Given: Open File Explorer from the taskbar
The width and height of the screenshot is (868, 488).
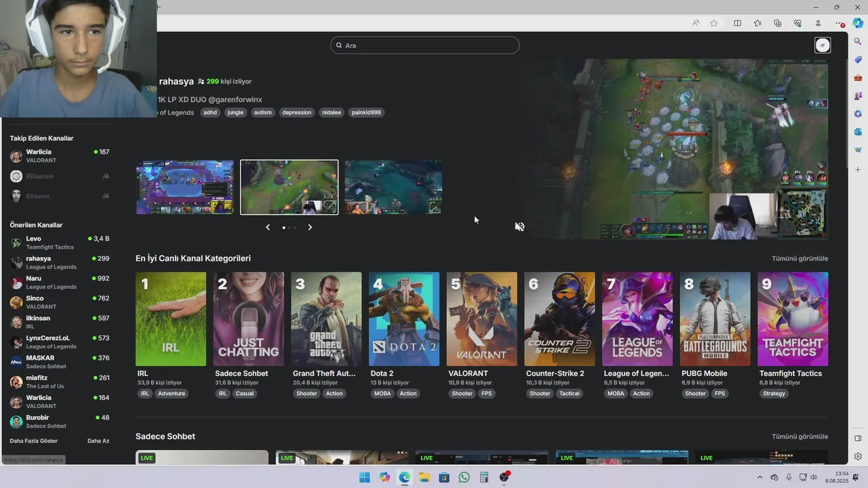Looking at the screenshot, I should click(425, 477).
